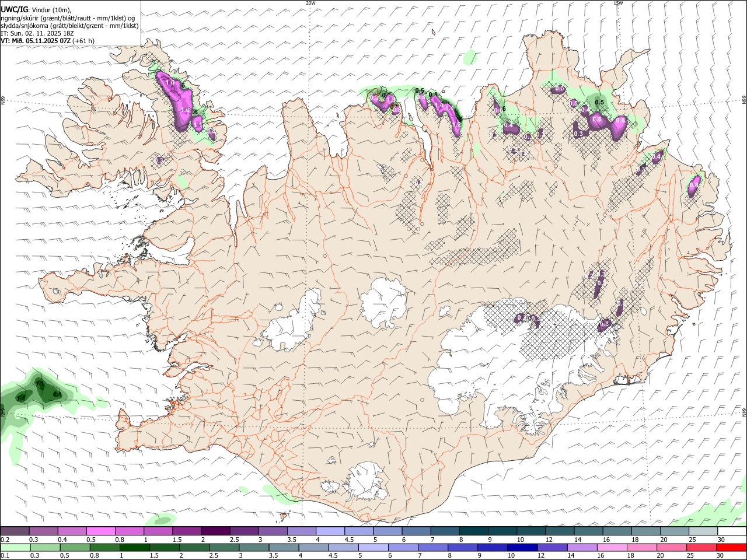This screenshot has width=747, height=560.
Task: Pick the hot pink 20 swatch in lower scale
Action: coord(672,547)
